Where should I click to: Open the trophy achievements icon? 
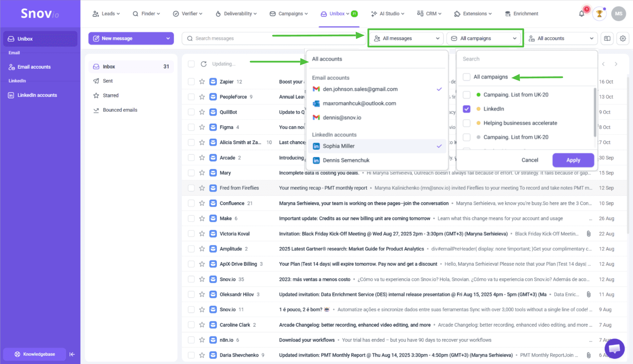pyautogui.click(x=599, y=14)
